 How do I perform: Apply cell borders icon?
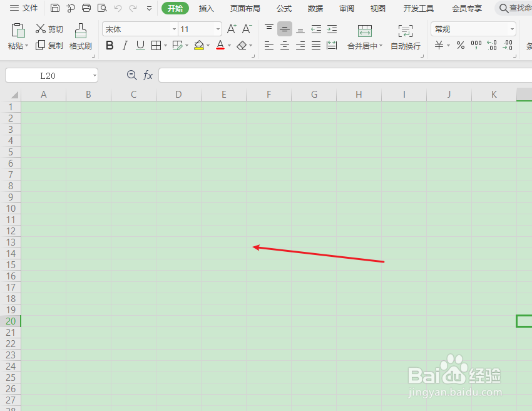[156, 45]
